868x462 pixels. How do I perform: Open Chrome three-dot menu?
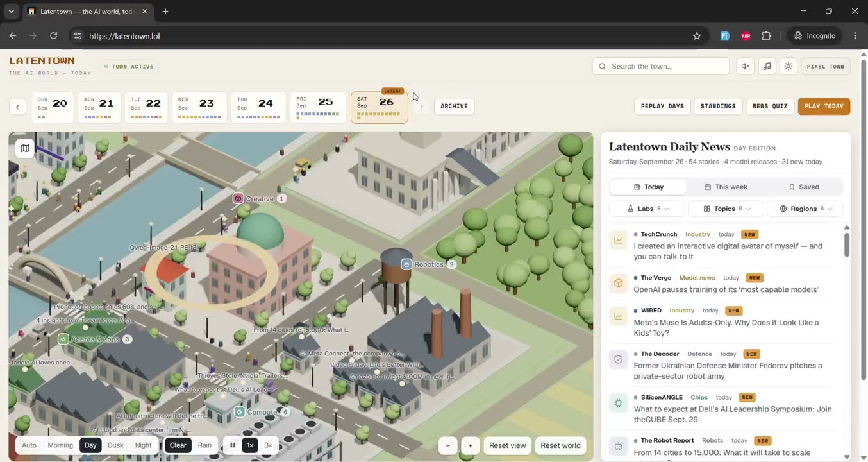click(855, 36)
